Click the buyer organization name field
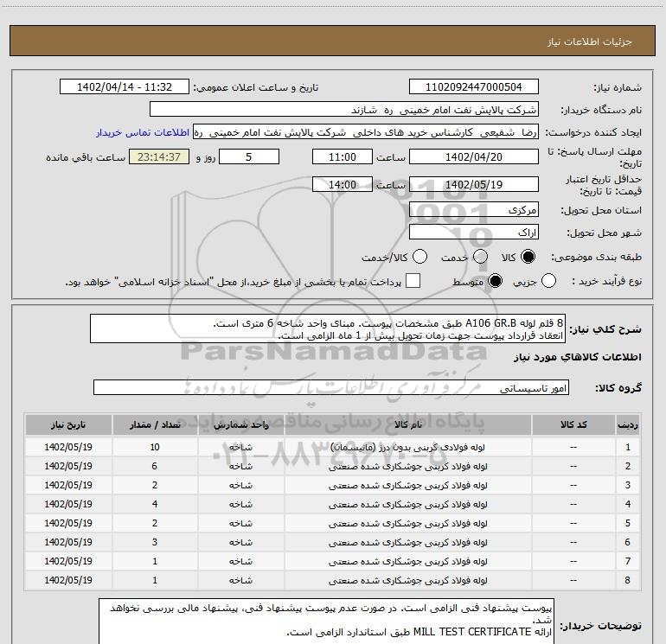Screen dimensions: 666x644 pos(344,110)
